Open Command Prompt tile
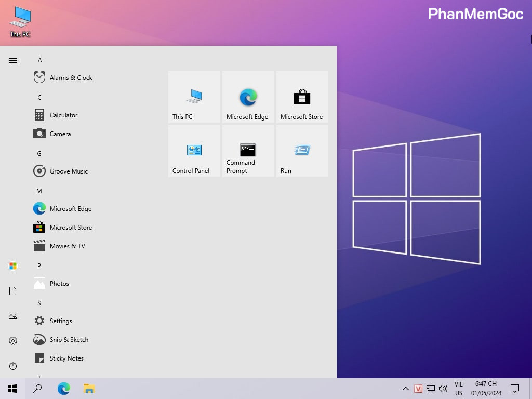The image size is (532, 399). point(248,151)
